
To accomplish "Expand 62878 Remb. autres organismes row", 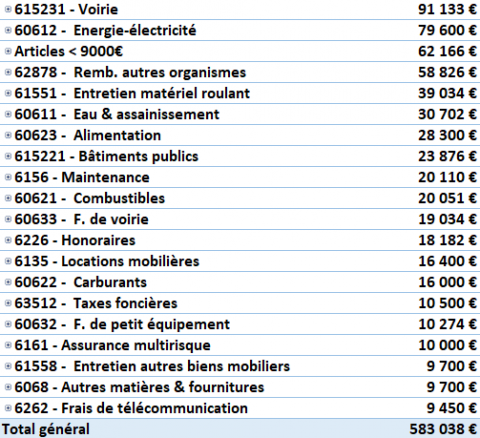I will coord(8,72).
